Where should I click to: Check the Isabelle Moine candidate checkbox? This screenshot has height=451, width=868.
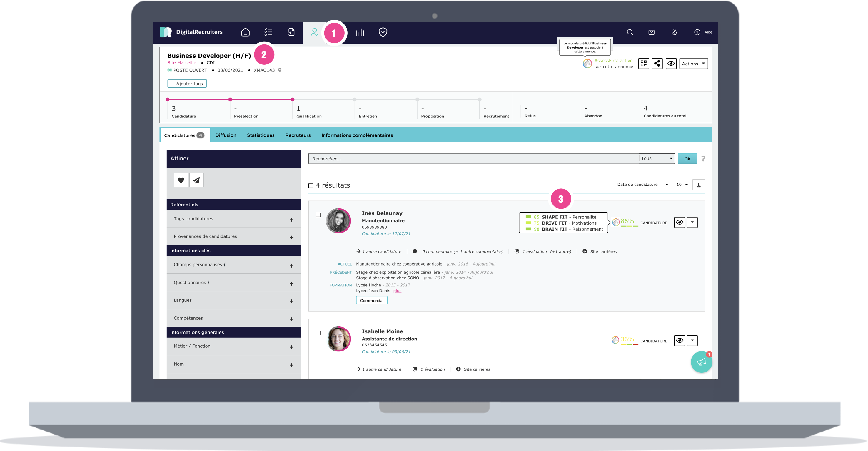tap(318, 333)
